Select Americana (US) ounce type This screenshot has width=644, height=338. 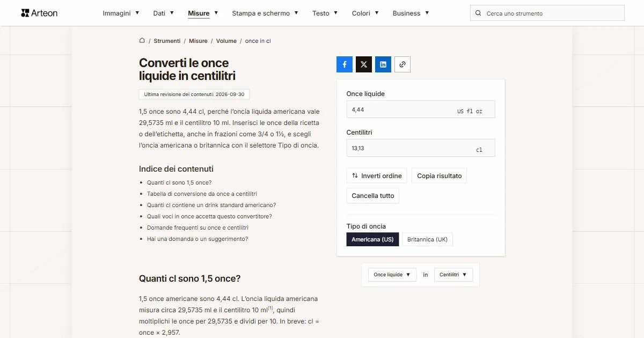[372, 239]
